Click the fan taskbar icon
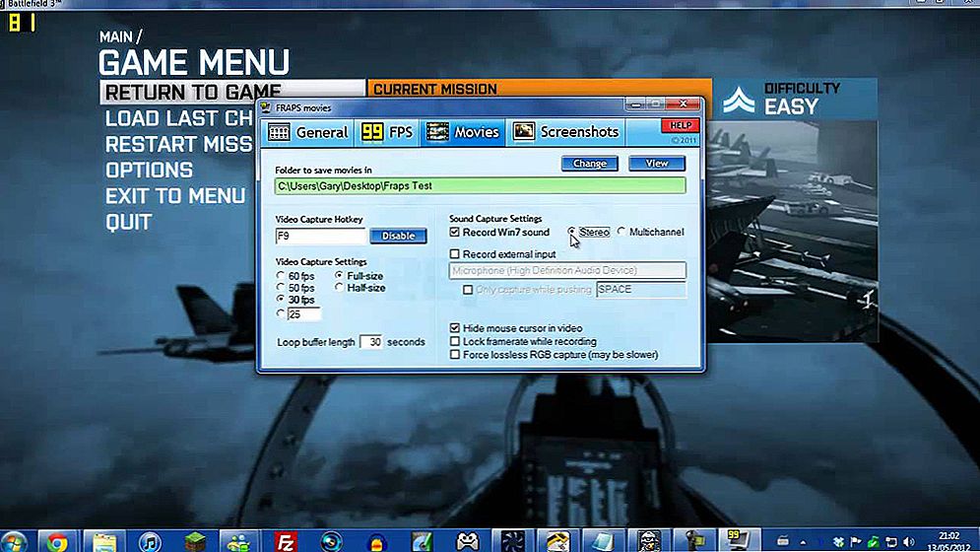This screenshot has width=980, height=552. pyautogui.click(x=512, y=542)
